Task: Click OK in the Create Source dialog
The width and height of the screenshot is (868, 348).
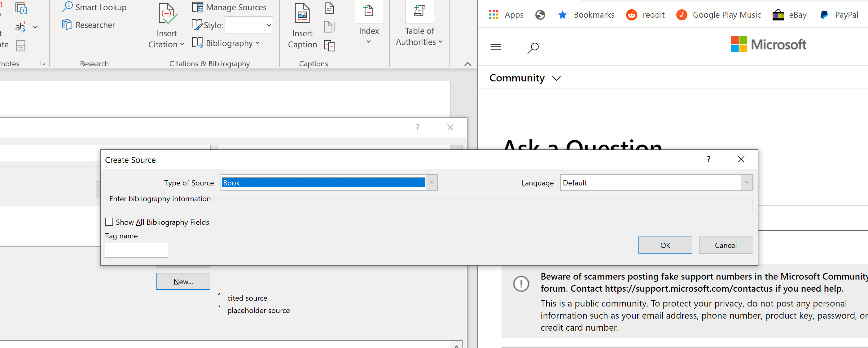Action: point(665,245)
